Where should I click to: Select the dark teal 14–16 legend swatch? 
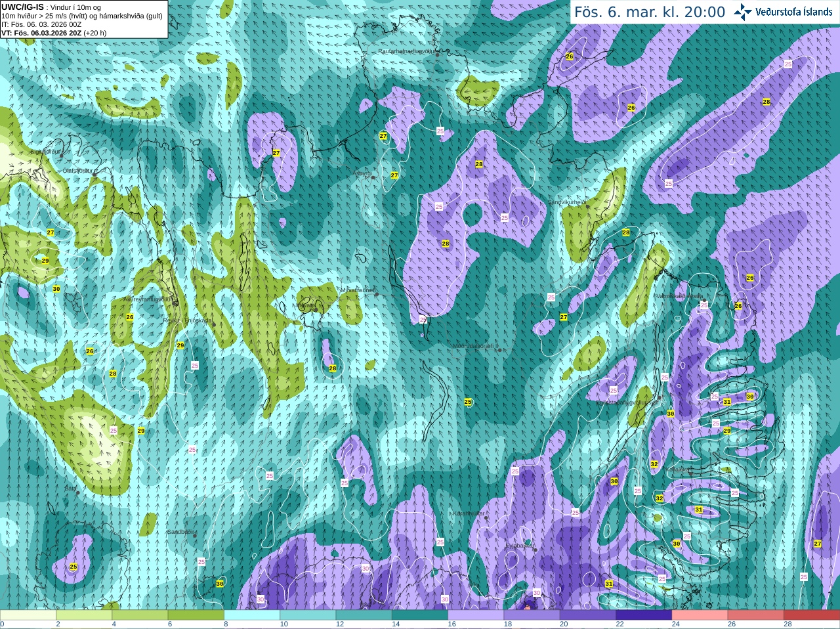[x=420, y=615]
